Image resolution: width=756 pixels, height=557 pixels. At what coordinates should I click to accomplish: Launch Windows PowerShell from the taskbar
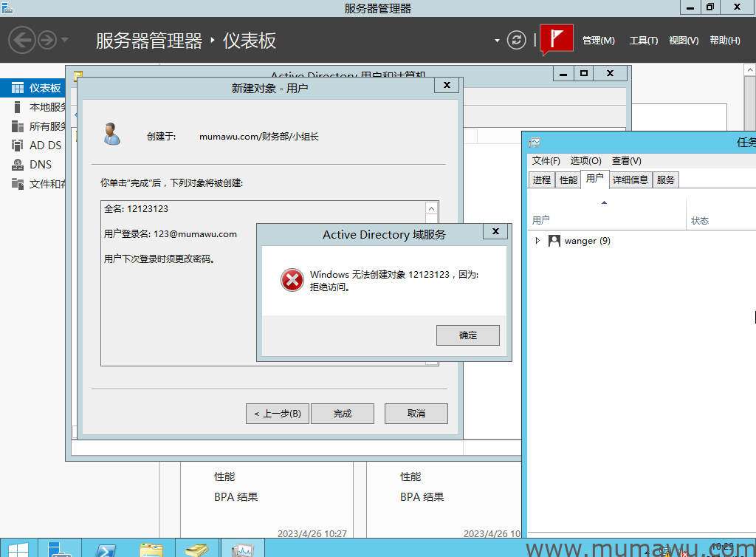pos(106,550)
